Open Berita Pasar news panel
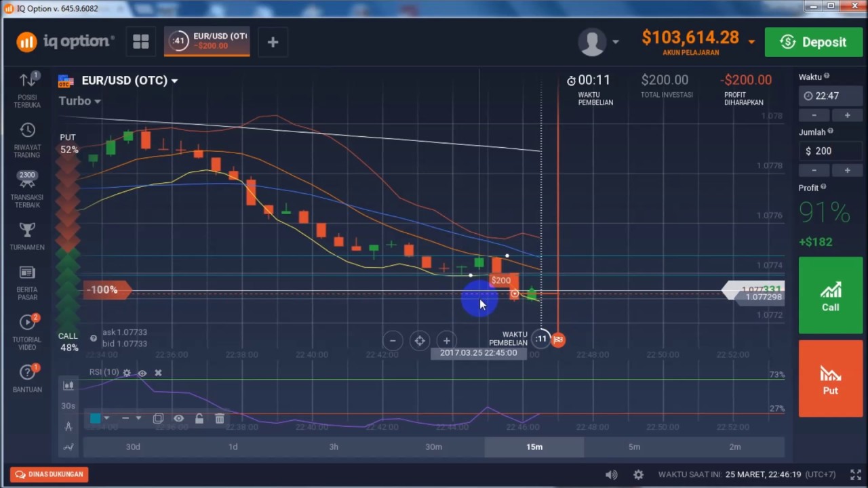 (27, 283)
